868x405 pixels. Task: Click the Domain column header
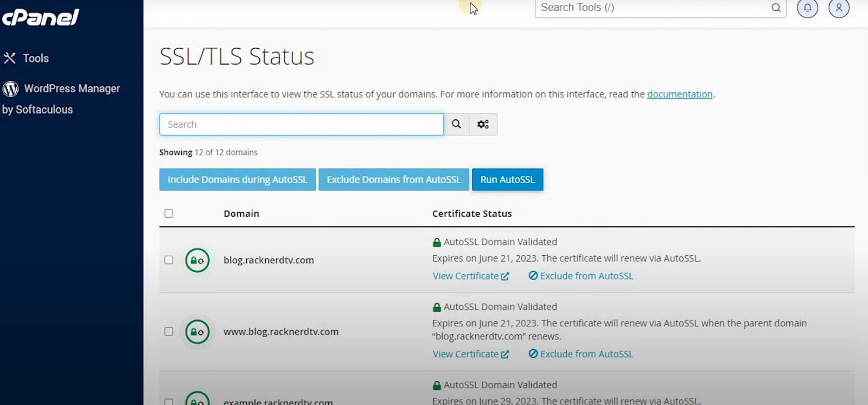point(241,213)
